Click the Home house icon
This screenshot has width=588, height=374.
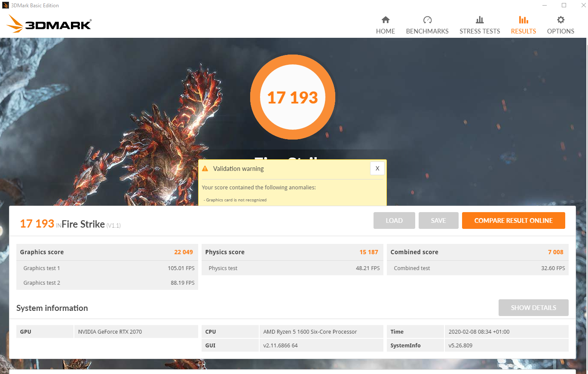[386, 20]
